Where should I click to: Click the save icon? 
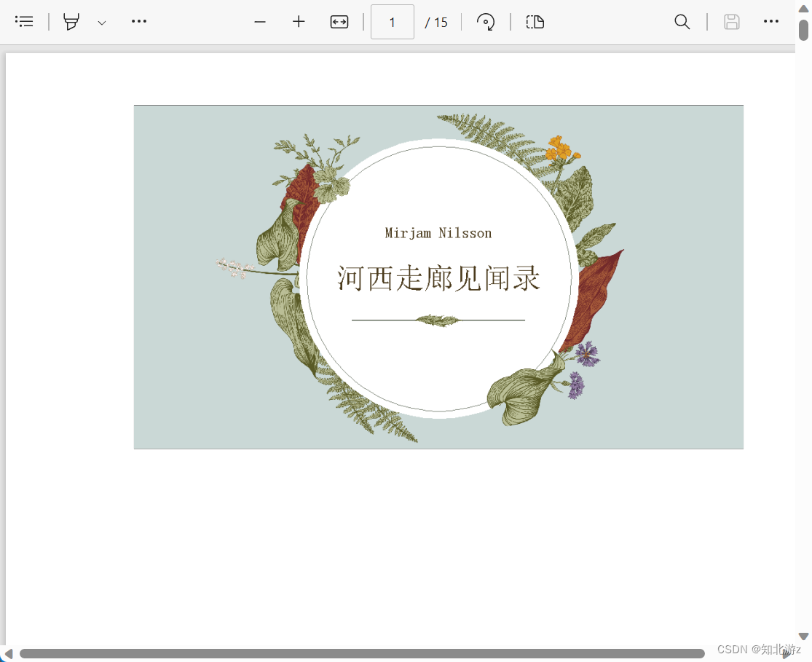(732, 22)
